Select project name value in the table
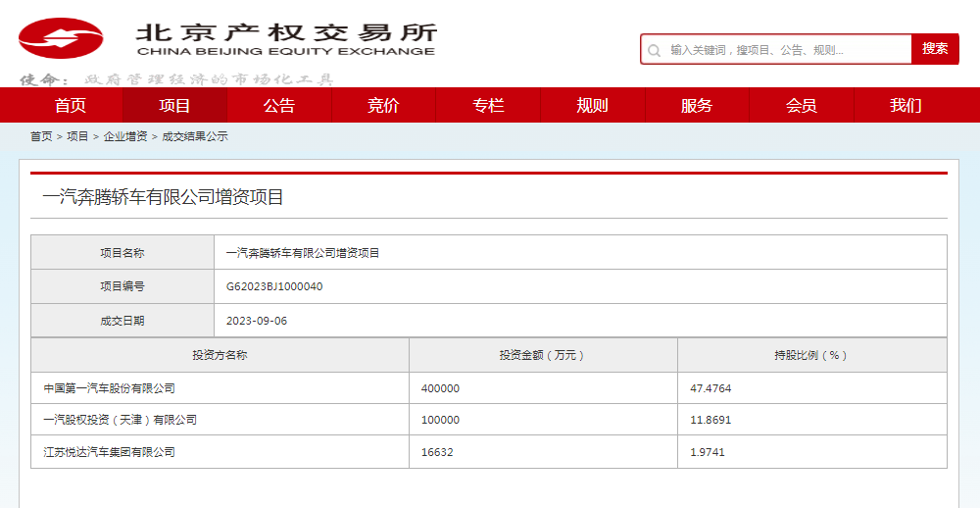980x508 pixels. (x=303, y=253)
